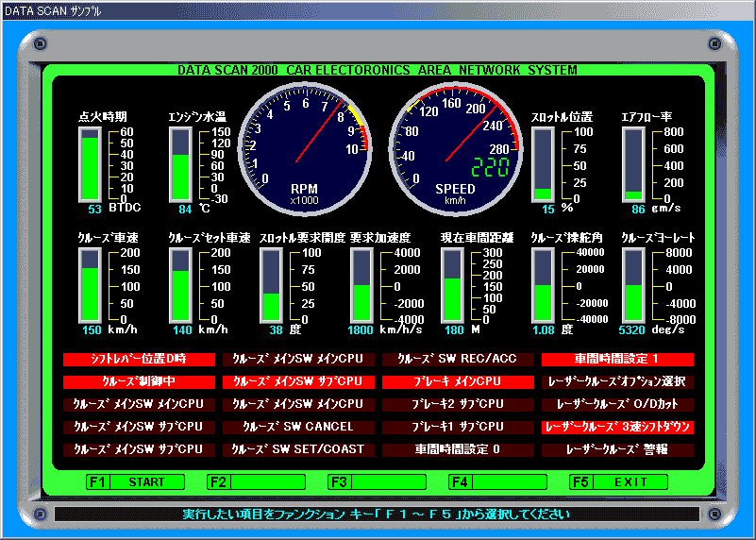
Task: Click the 180 M inter-vehicle distance value
Action: (x=454, y=330)
